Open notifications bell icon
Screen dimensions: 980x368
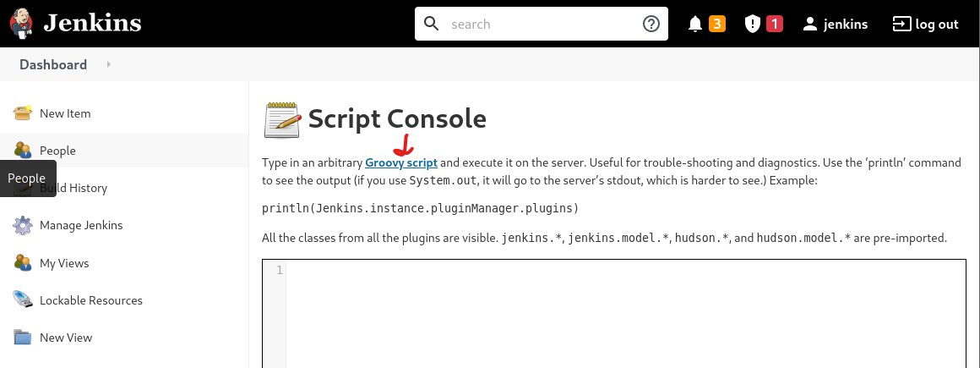(x=695, y=24)
